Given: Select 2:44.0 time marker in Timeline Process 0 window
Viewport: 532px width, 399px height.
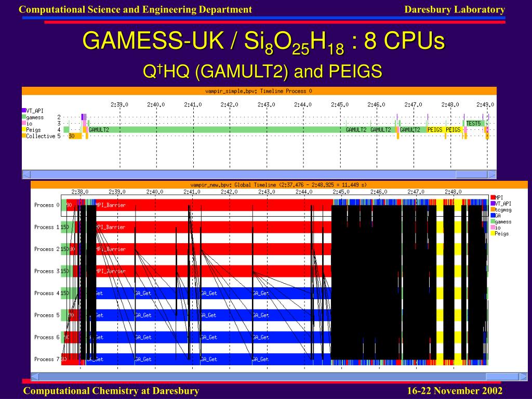Looking at the screenshot, I should tap(303, 104).
